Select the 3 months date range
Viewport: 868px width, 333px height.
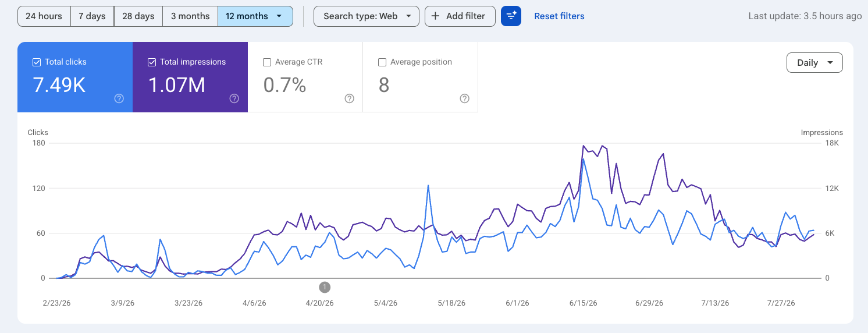[190, 16]
